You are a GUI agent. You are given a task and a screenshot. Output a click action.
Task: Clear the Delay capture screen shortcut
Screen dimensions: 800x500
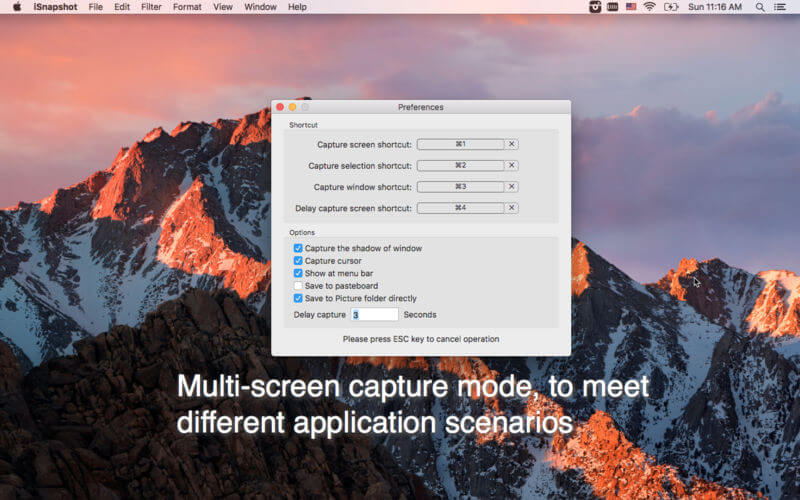(x=512, y=208)
